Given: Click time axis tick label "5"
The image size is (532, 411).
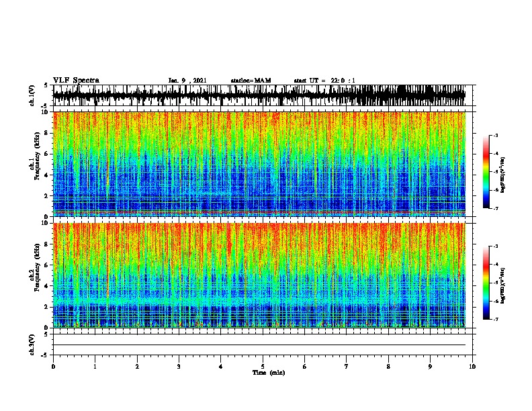Looking at the screenshot, I should click(263, 367).
